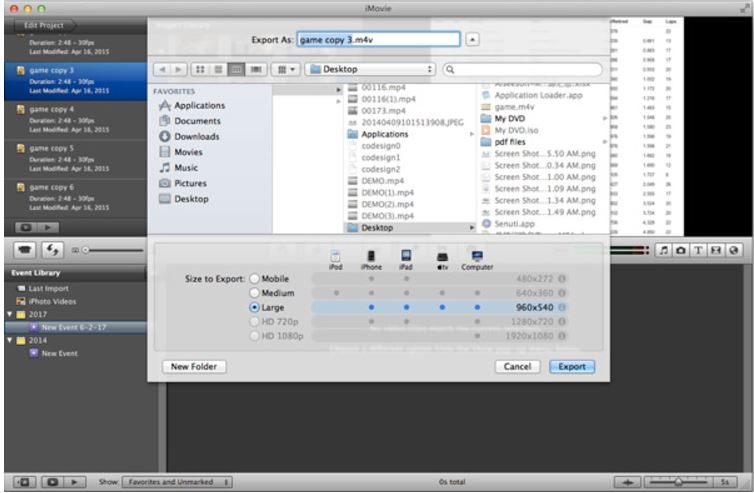This screenshot has width=754, height=493.
Task: Click info icon for 480x272 size
Action: click(x=562, y=278)
